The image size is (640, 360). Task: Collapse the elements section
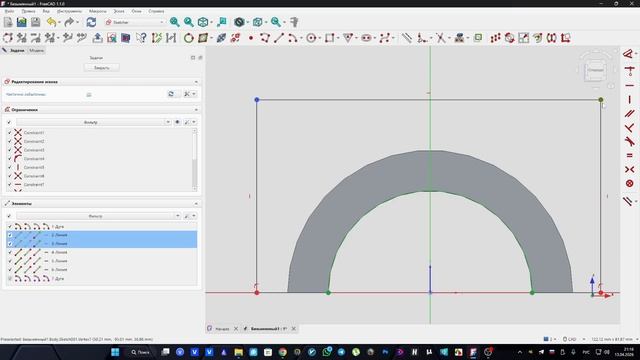[x=196, y=203]
